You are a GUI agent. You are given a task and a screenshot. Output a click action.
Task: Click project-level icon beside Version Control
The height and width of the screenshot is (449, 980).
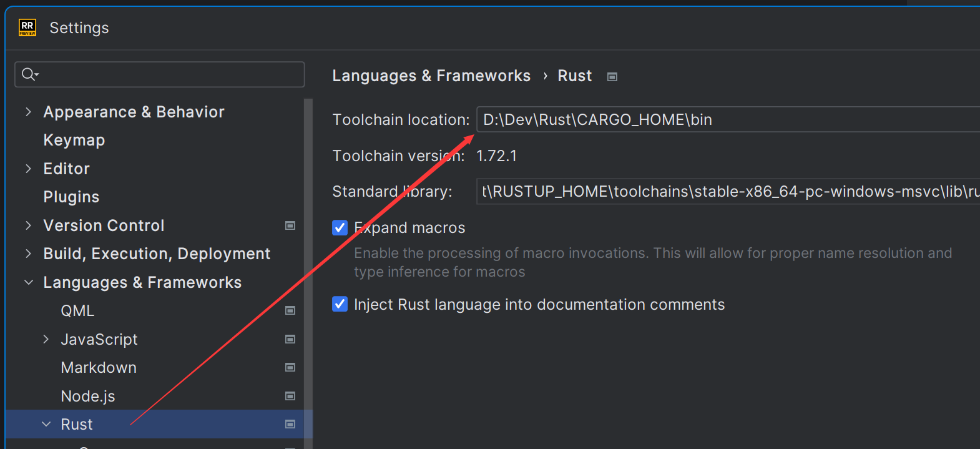click(290, 225)
